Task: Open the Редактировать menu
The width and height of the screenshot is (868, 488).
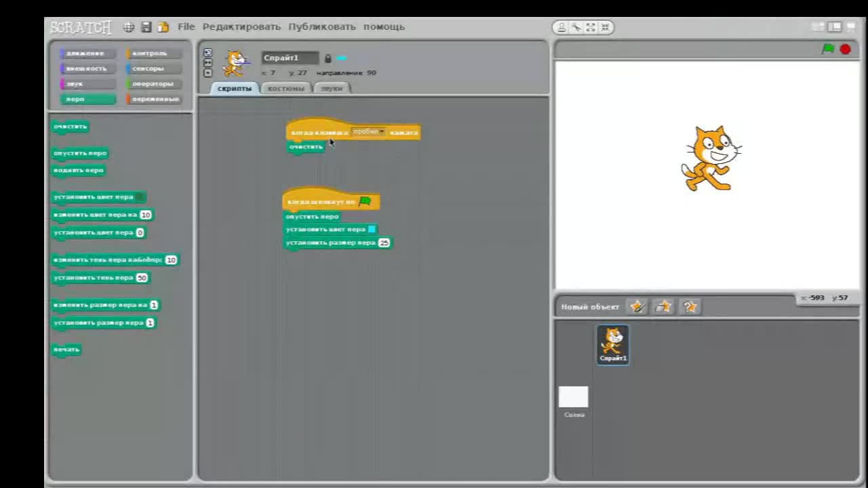Action: (x=241, y=27)
